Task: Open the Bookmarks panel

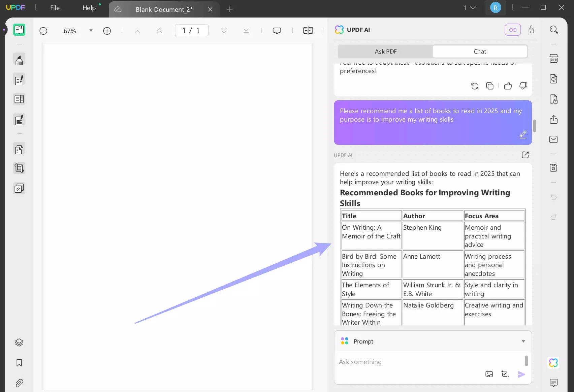Action: click(x=19, y=363)
